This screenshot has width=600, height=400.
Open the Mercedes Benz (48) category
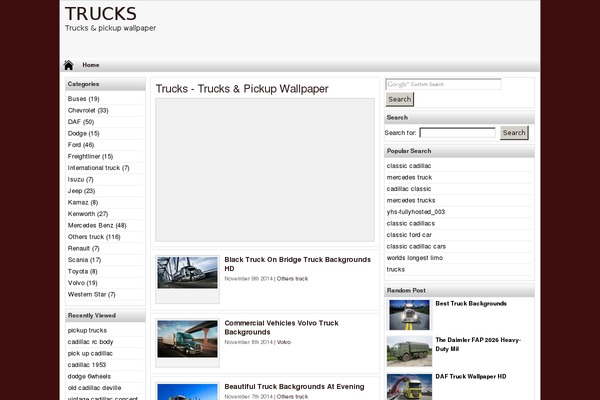click(97, 225)
